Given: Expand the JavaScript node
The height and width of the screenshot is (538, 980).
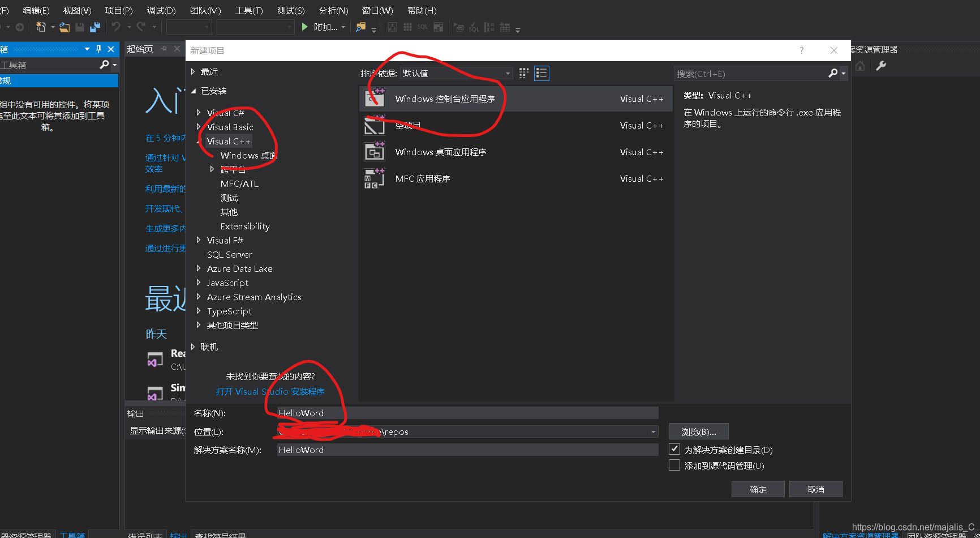Looking at the screenshot, I should [199, 283].
